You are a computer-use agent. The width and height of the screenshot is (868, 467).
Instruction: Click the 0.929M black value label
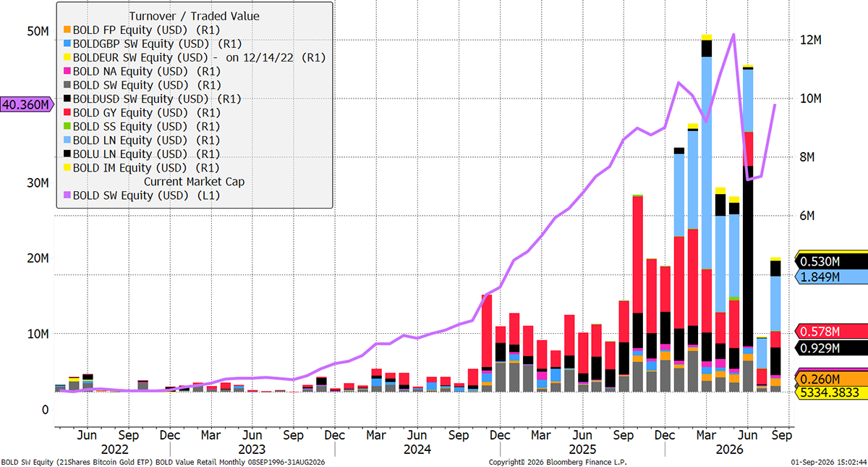point(831,348)
